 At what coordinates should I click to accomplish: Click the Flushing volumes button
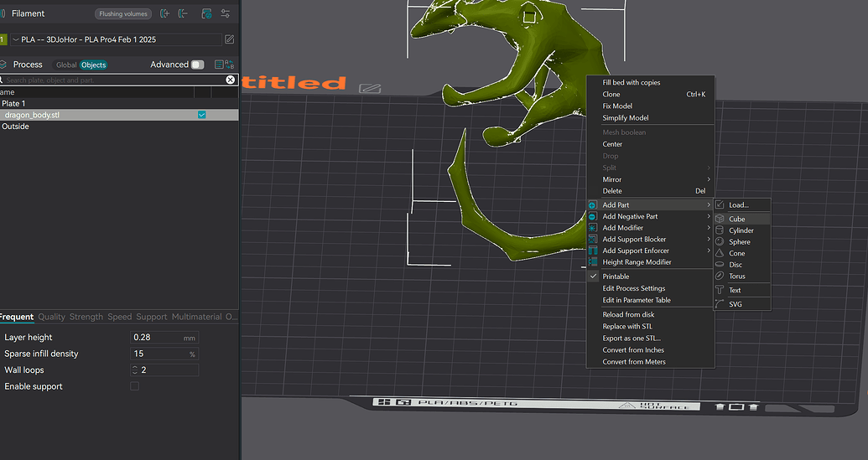123,13
